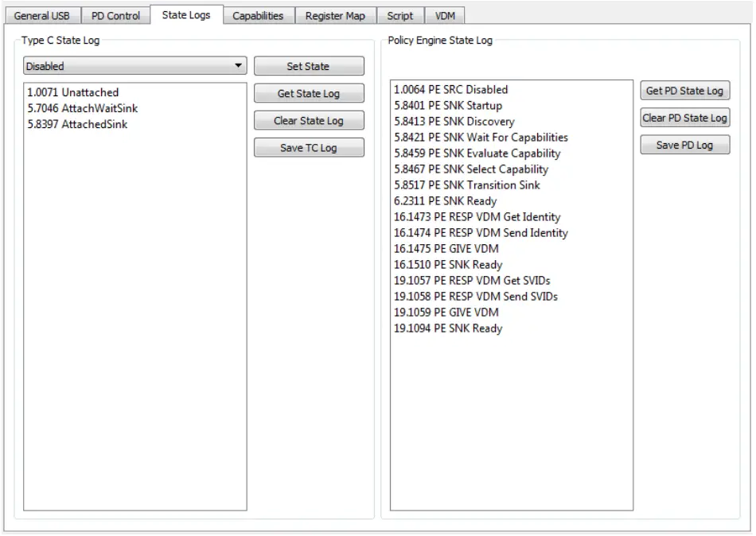Clear the Type C state log
Screen dimensions: 756x536
pos(309,120)
